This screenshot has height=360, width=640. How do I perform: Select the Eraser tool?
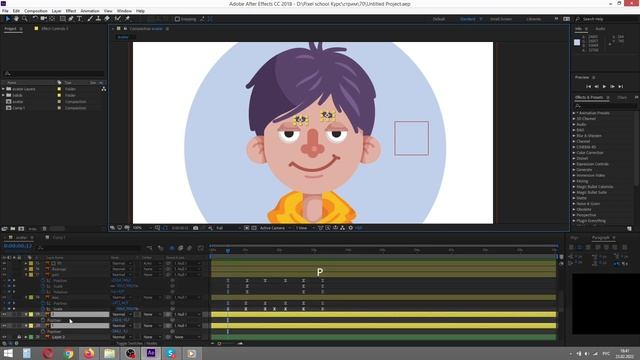coord(107,19)
